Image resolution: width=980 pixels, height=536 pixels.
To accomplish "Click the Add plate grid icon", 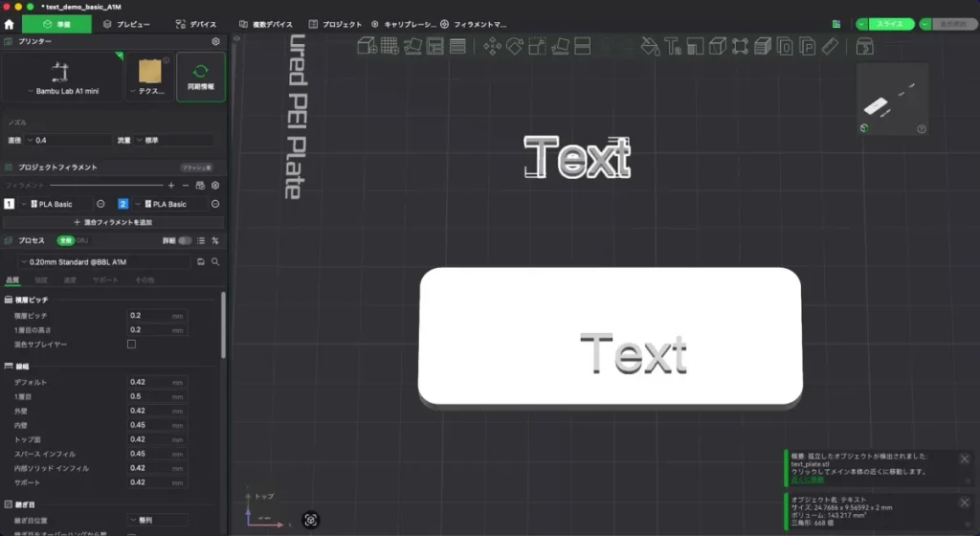I will pyautogui.click(x=390, y=46).
